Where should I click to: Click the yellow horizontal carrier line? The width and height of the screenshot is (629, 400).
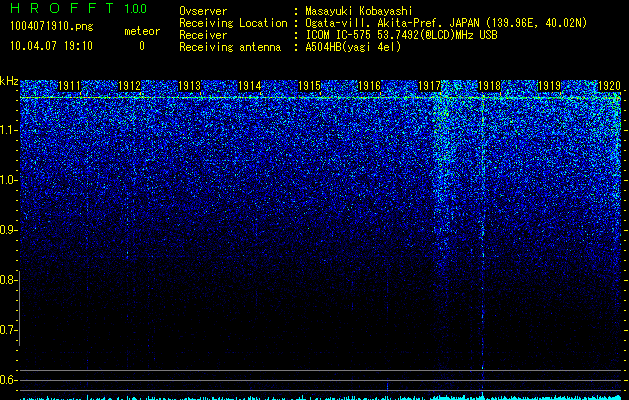pyautogui.click(x=320, y=97)
